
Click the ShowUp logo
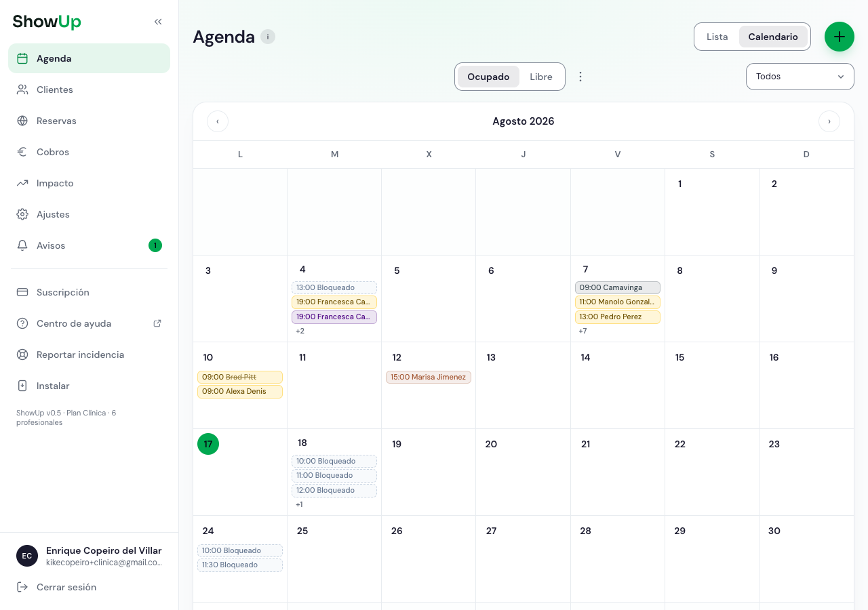coord(47,22)
